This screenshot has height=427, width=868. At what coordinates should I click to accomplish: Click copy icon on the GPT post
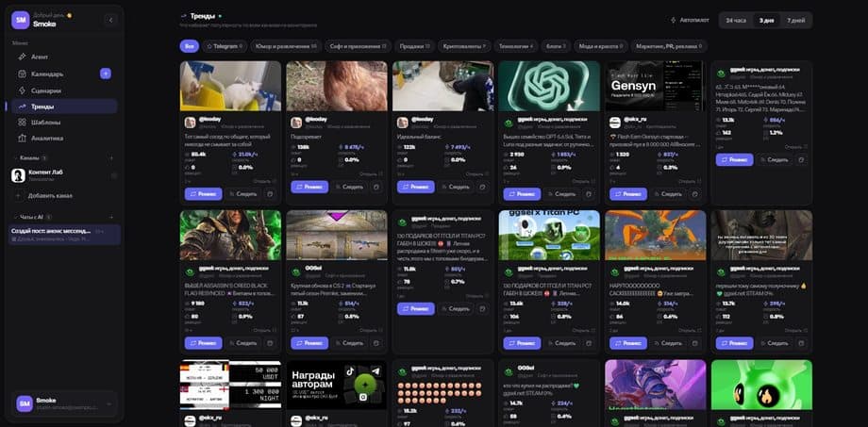589,194
